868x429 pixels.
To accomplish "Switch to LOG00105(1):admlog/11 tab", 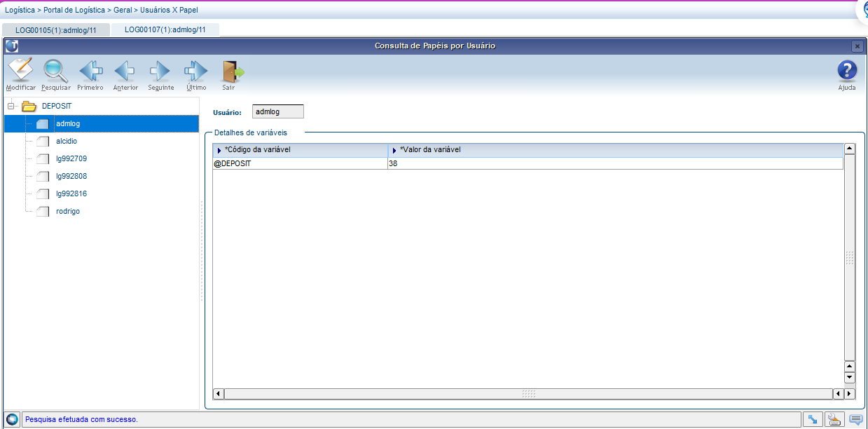I will pos(56,30).
